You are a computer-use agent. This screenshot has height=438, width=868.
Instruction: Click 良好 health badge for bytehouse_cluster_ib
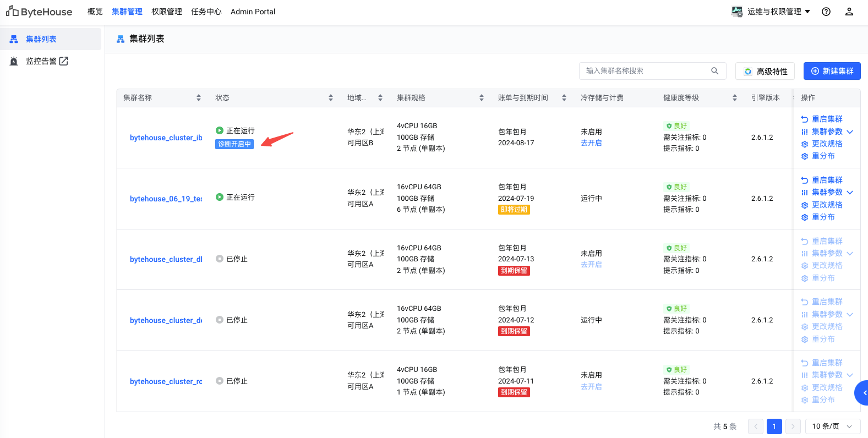tap(676, 126)
